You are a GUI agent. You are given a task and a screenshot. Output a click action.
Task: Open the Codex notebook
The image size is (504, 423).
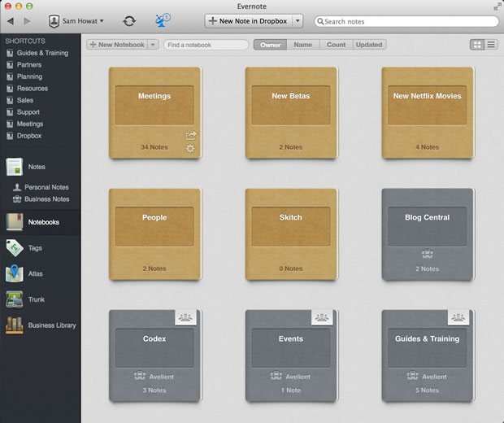pyautogui.click(x=155, y=355)
